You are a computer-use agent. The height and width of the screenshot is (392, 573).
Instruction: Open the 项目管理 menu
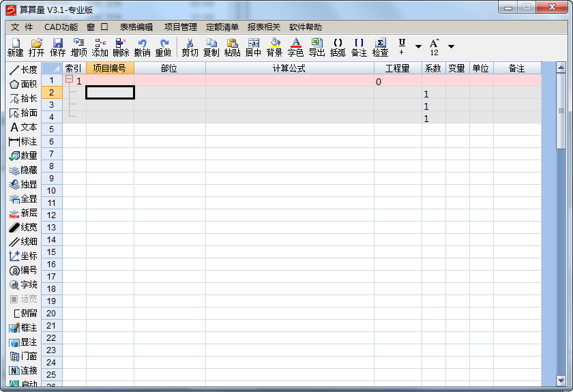(x=180, y=27)
